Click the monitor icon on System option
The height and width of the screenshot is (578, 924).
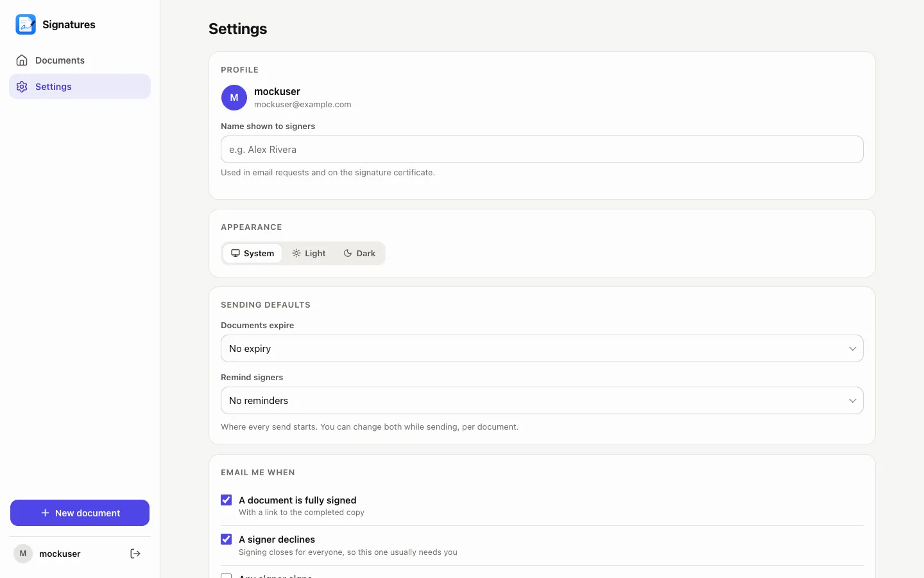click(x=235, y=253)
